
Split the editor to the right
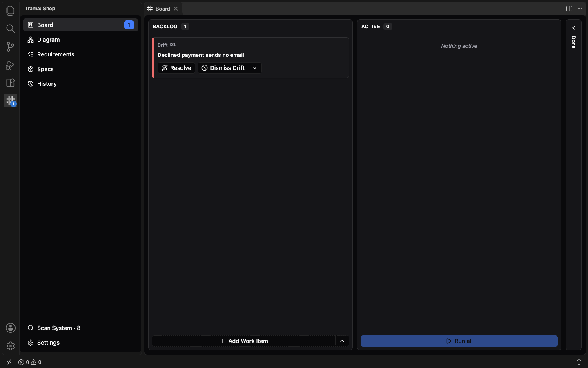pyautogui.click(x=569, y=9)
